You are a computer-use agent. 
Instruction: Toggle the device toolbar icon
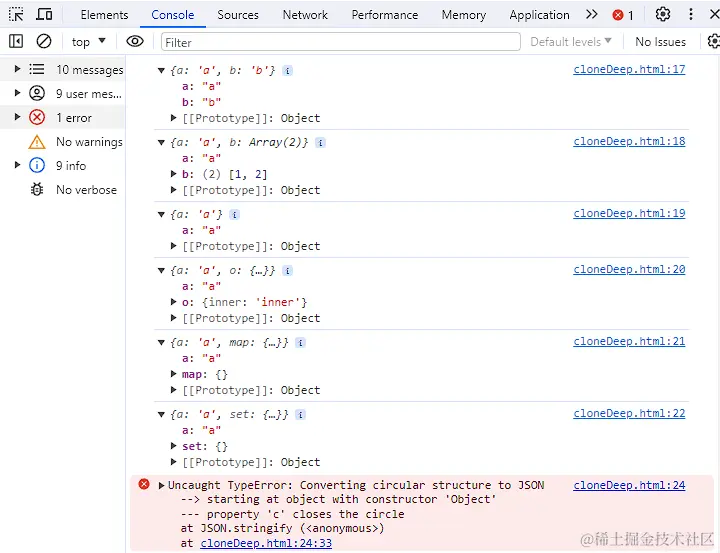click(x=44, y=14)
